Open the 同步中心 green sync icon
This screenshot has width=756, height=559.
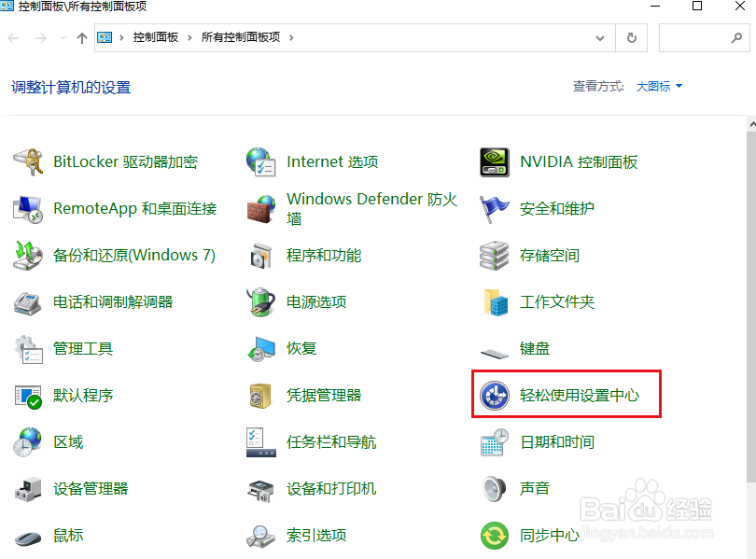pyautogui.click(x=495, y=536)
